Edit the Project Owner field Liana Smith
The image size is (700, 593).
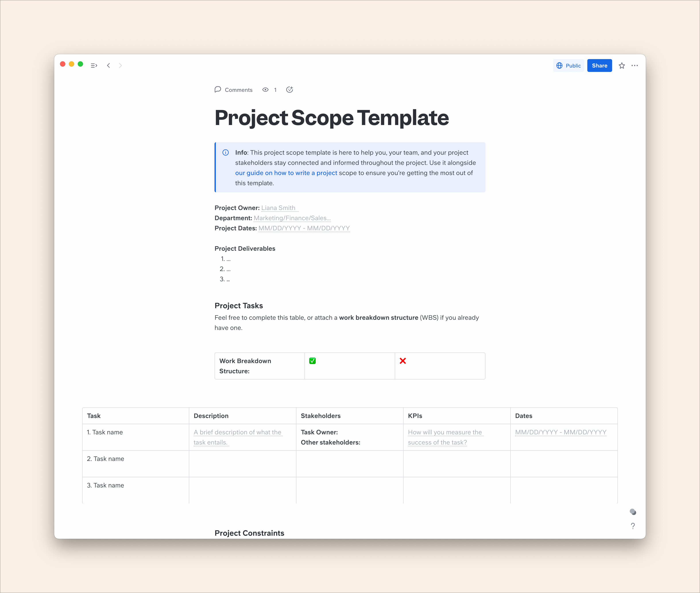[x=279, y=208]
